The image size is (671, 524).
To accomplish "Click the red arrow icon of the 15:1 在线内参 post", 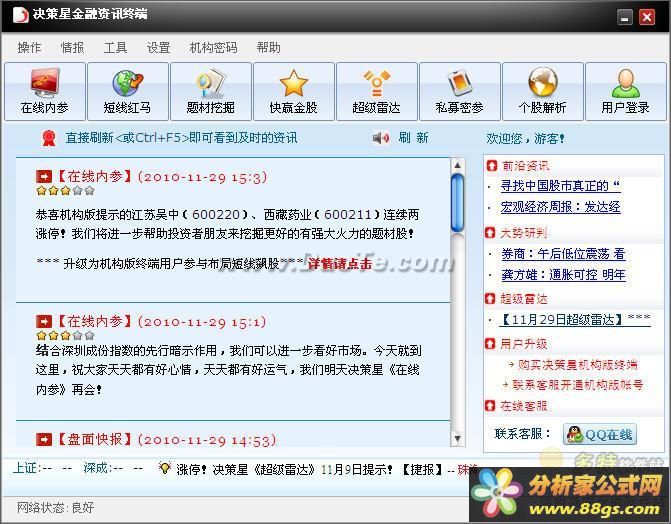I will pos(44,322).
